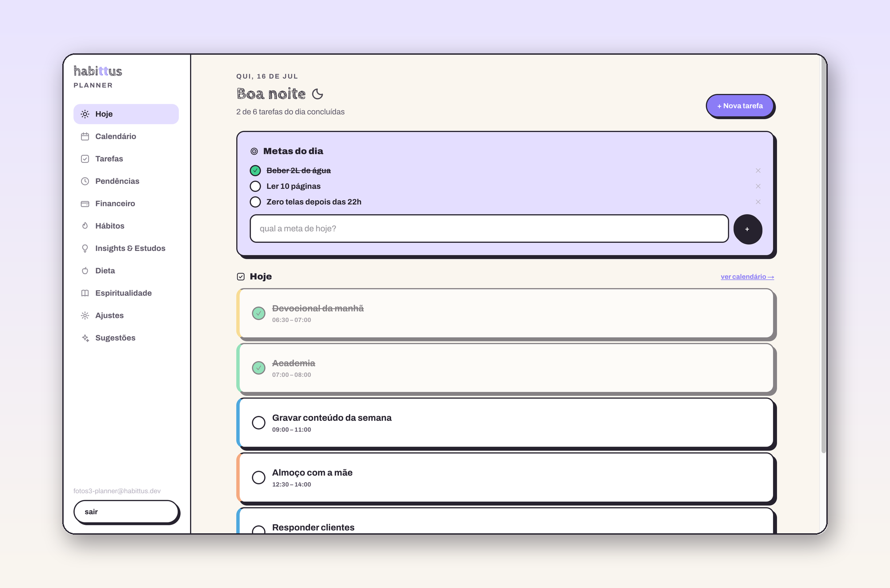Viewport: 890px width, 588px height.
Task: Check off 'Gravar conteúdo da semana' task
Action: click(x=259, y=423)
